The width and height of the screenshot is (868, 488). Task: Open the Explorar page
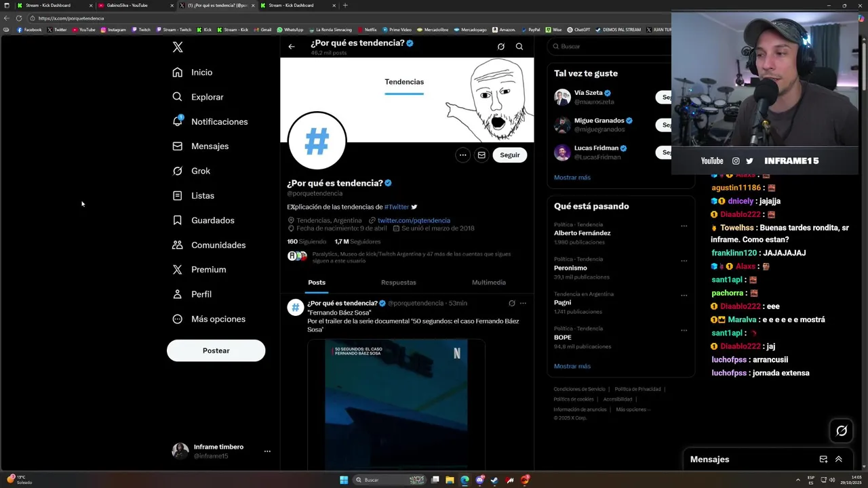[197, 97]
